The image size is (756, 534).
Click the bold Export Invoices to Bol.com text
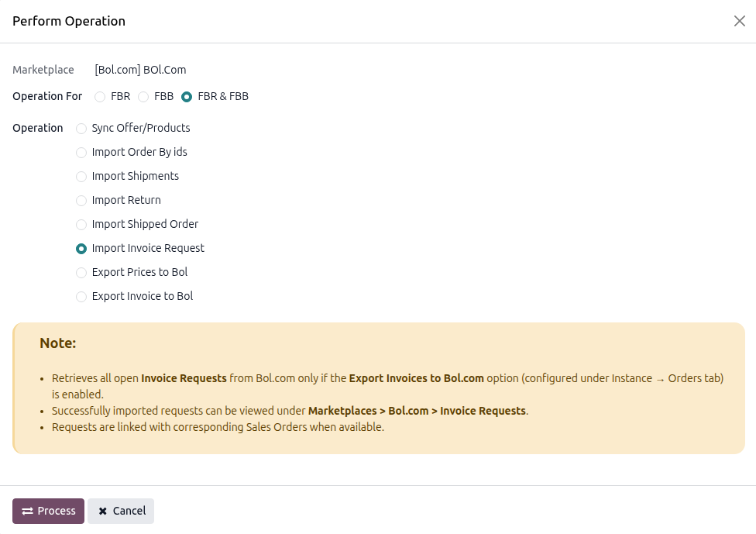416,378
